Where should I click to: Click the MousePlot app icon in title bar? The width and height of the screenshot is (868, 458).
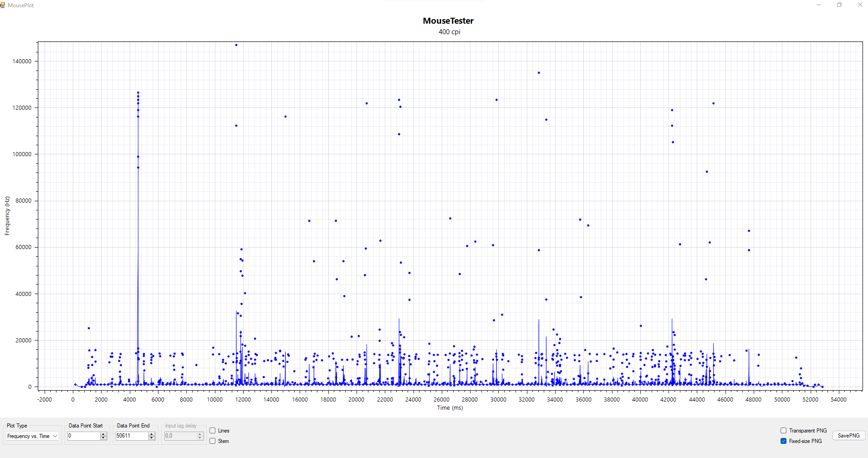pyautogui.click(x=3, y=5)
